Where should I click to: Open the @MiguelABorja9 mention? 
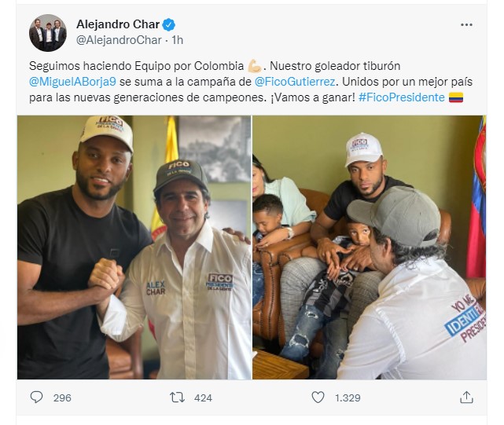[x=72, y=82]
